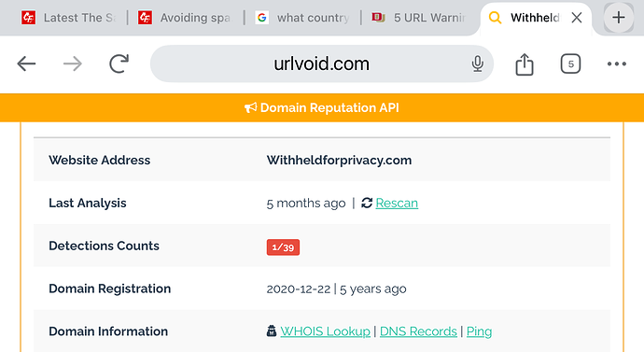
Task: Select the 5 URL Warnin tab
Action: point(419,18)
